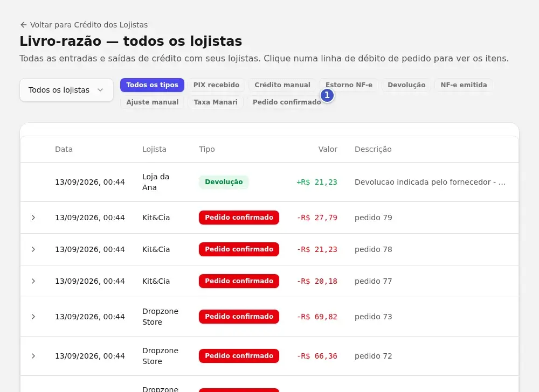The image size is (539, 392).
Task: Click the pedido 73 description
Action: pos(374,317)
